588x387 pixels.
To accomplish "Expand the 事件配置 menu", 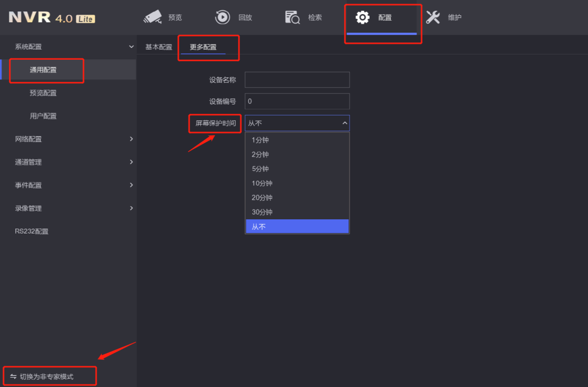I will pyautogui.click(x=131, y=185).
